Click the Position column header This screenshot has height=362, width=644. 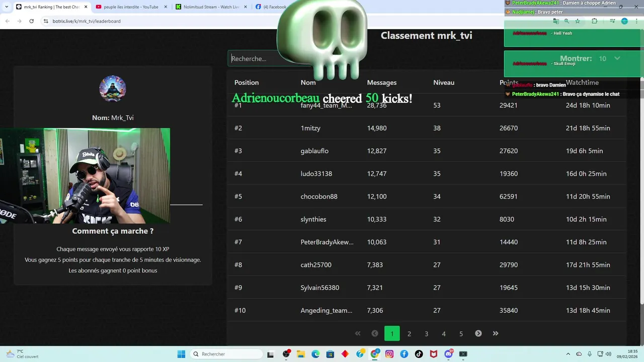pyautogui.click(x=247, y=82)
